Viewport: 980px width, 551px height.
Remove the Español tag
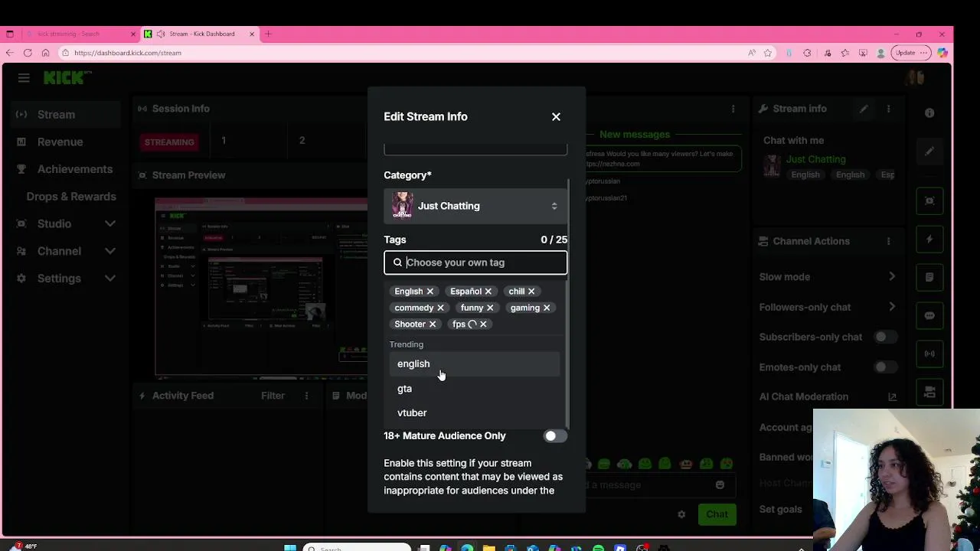[x=488, y=292]
